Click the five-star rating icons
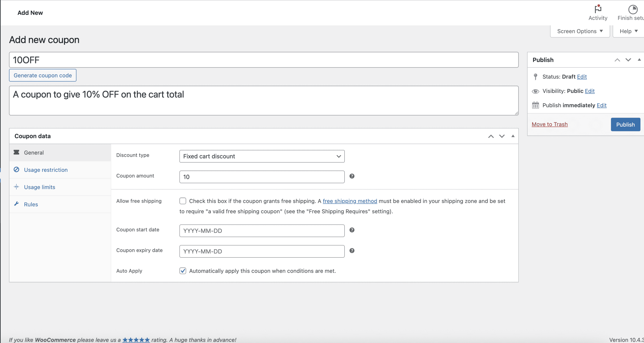This screenshot has width=644, height=343. coord(136,340)
